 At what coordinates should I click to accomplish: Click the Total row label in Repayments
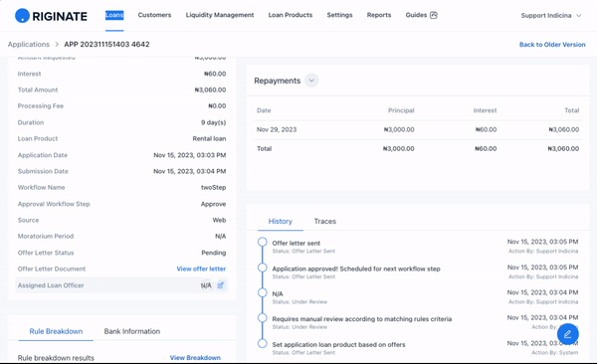265,148
